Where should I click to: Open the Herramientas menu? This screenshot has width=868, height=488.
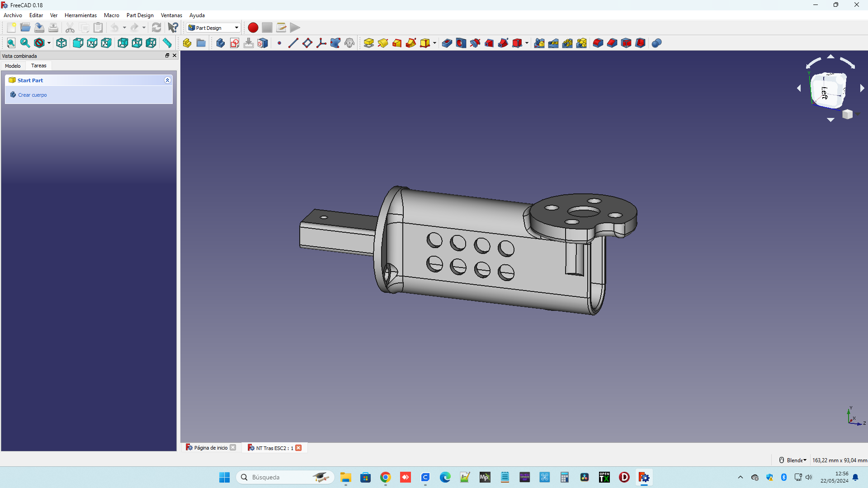(80, 15)
